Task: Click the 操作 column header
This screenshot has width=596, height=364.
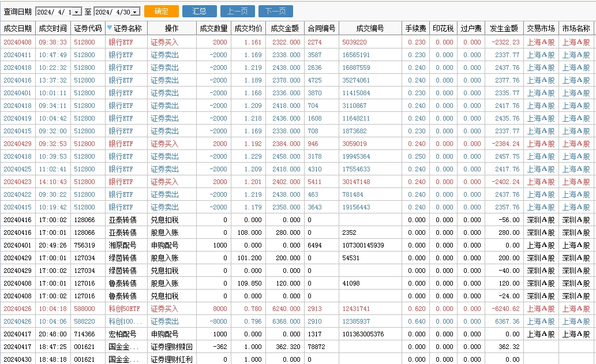Action: (x=171, y=28)
